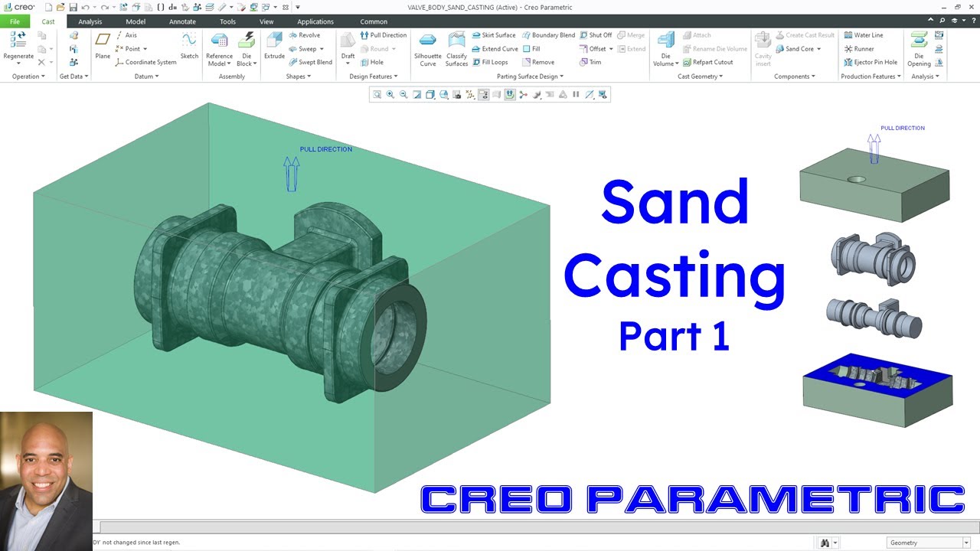Toggle the spin center display button
The height and width of the screenshot is (551, 980).
point(524,95)
